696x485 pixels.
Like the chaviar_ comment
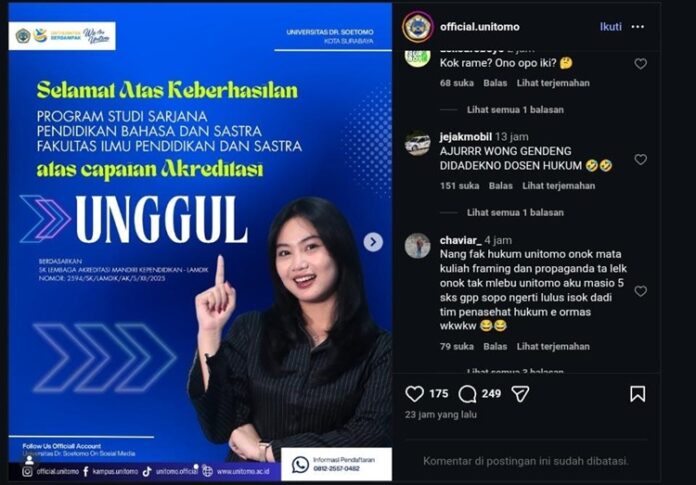point(640,291)
